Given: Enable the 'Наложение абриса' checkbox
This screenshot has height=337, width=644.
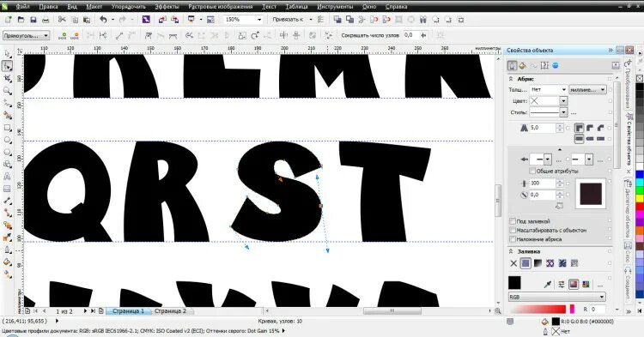Looking at the screenshot, I should (513, 239).
